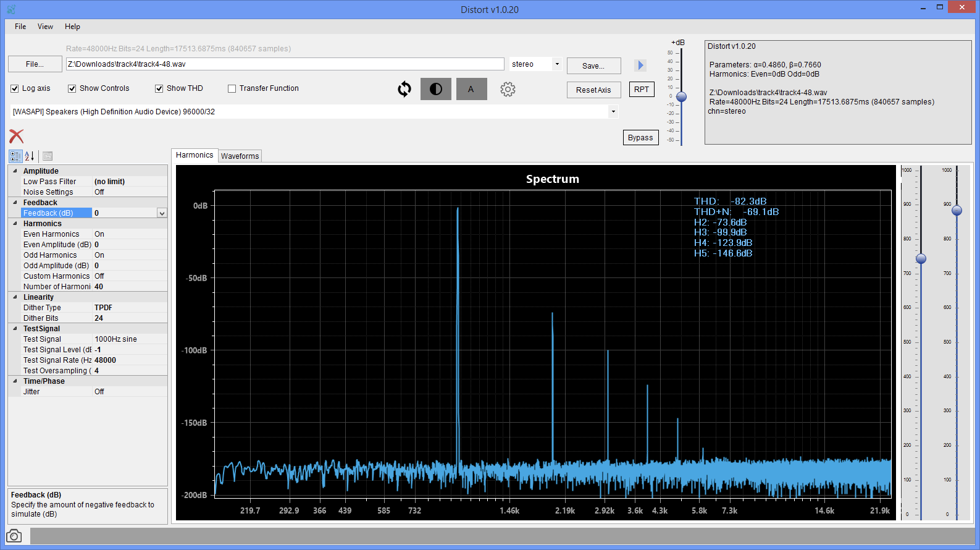
Task: Click the camera screenshot icon
Action: tap(14, 536)
